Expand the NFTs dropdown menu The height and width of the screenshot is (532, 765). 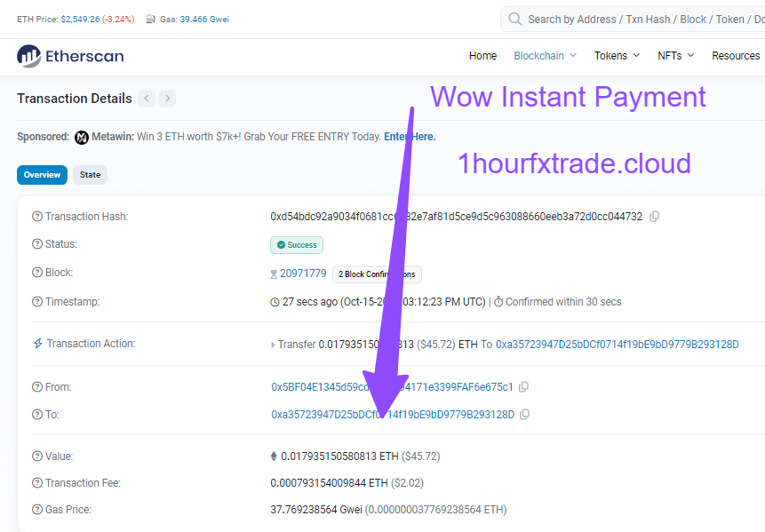pyautogui.click(x=675, y=56)
